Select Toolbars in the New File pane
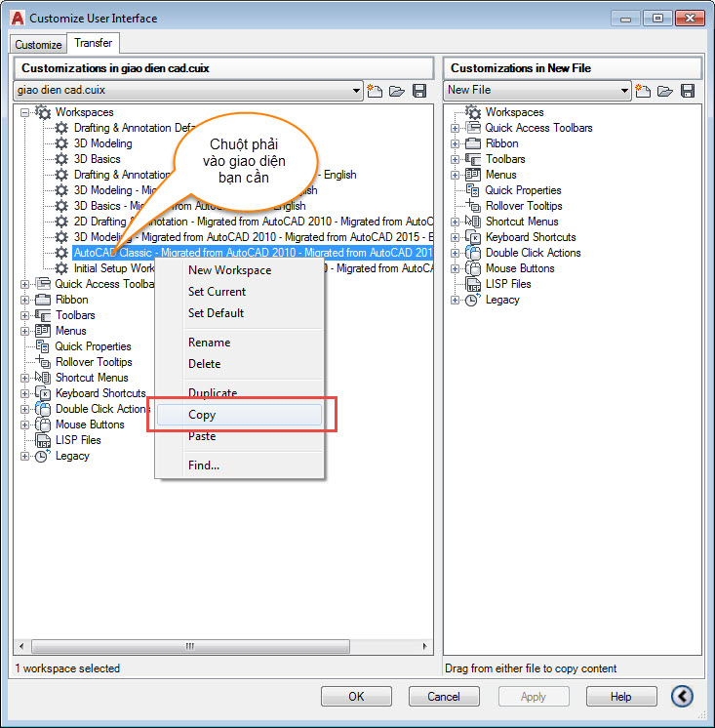Screen dimensions: 715x728 tap(505, 159)
